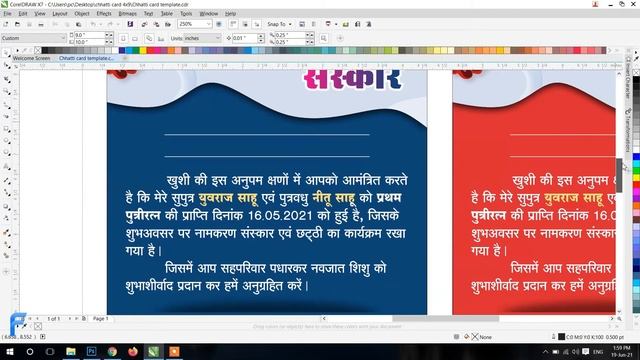Click the page width field 8.0
The height and width of the screenshot is (360, 640).
point(89,35)
